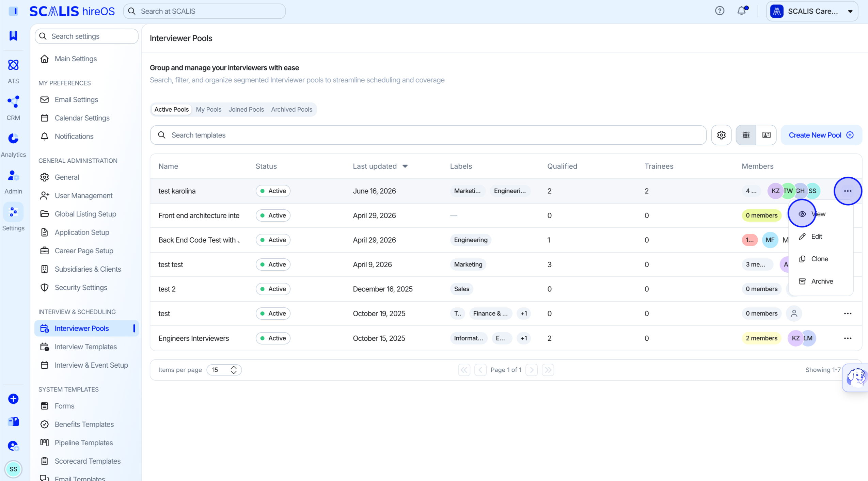Open notifications bell in top bar
Screen dimensions: 868x481
coord(742,11)
